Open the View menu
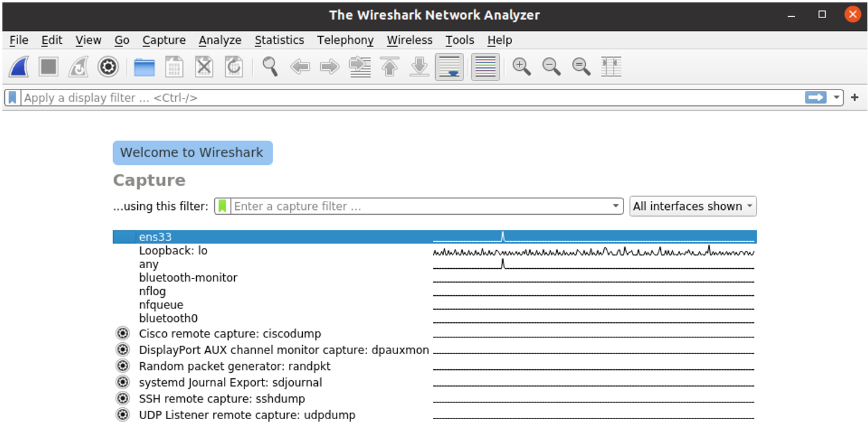The height and width of the screenshot is (430, 868). [88, 40]
